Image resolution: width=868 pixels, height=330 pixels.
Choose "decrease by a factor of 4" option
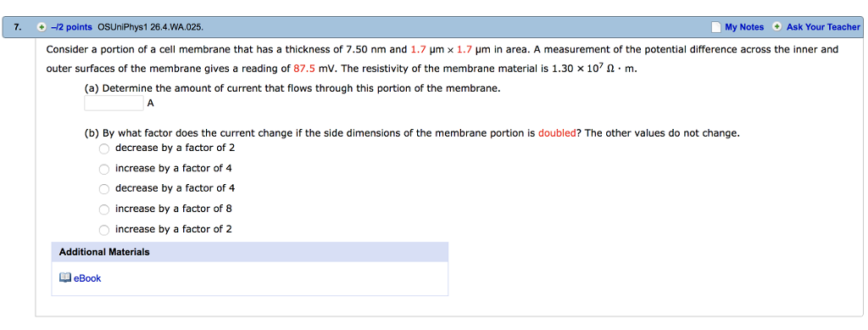click(104, 189)
